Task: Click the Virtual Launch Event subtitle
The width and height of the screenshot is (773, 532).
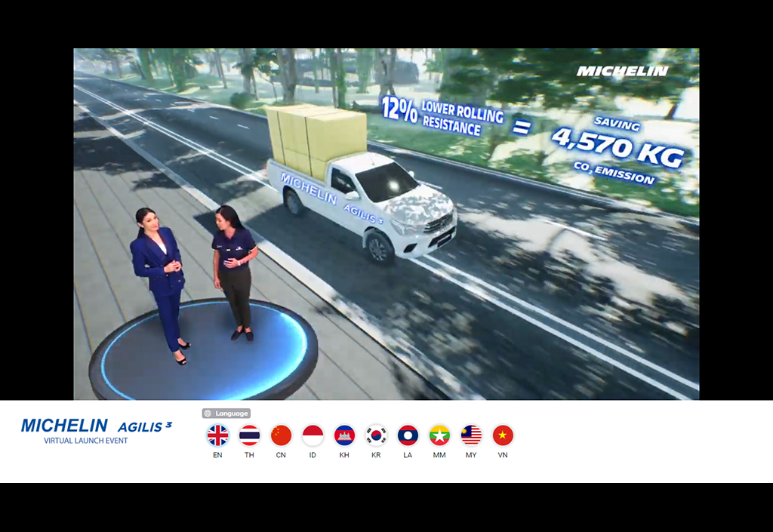Action: tap(85, 441)
